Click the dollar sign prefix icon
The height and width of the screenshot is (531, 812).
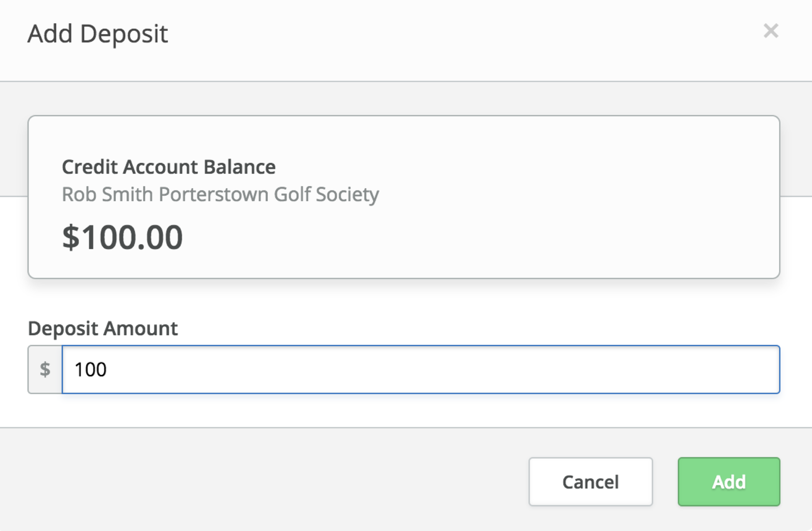45,369
